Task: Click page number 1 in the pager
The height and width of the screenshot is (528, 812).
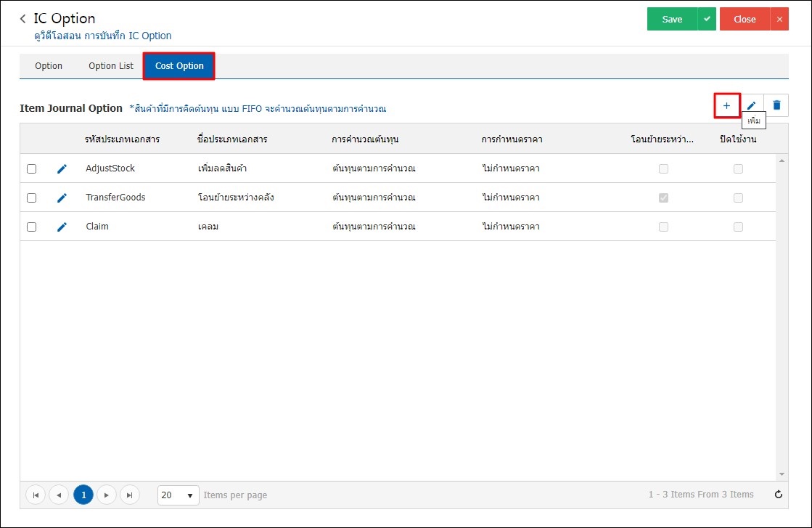Action: 83,495
